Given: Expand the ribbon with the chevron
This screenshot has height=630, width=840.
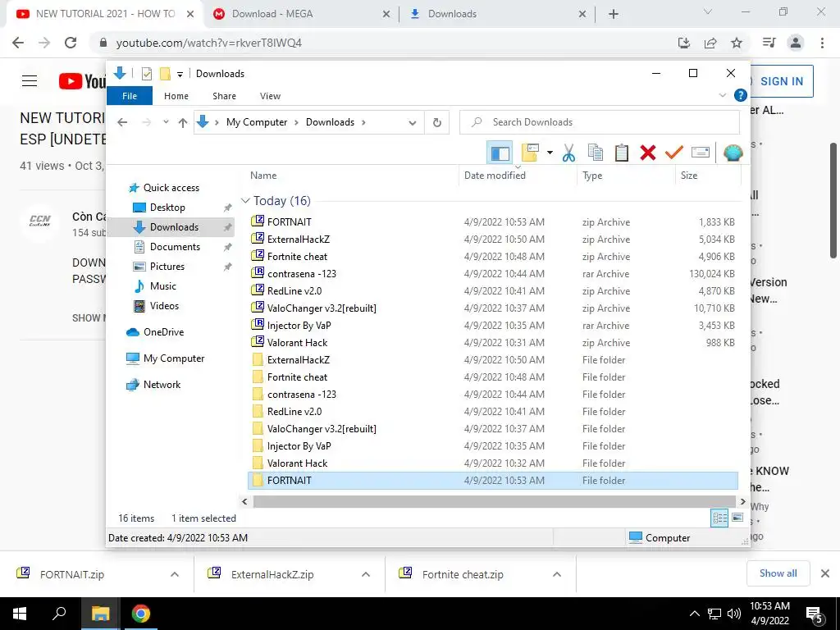Looking at the screenshot, I should (x=722, y=95).
